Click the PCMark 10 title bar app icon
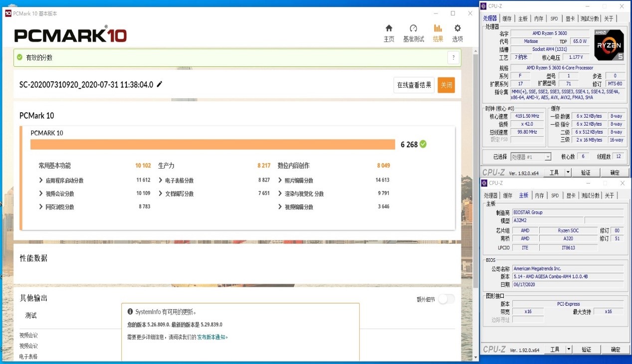The image size is (632, 364). (8, 13)
